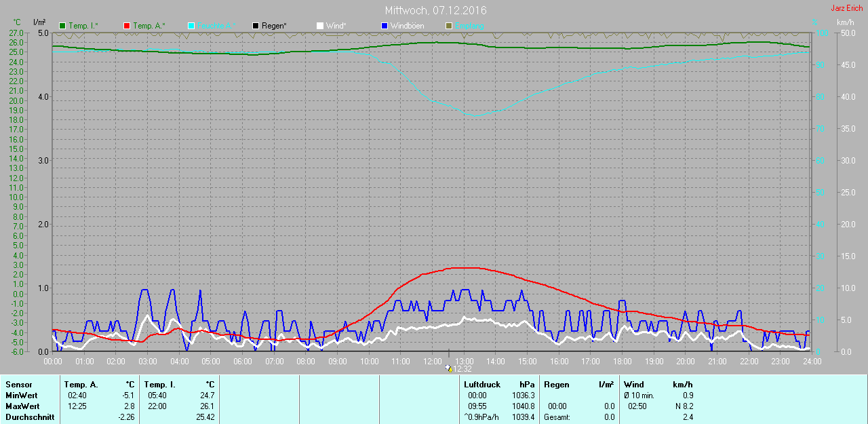This screenshot has height=424, width=868.
Task: Click the green Temp. I. legend swatch
Action: point(63,26)
